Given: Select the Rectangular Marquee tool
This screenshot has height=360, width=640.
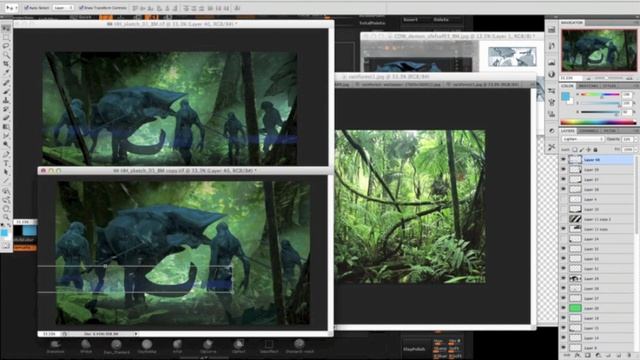Looking at the screenshot, I should (x=6, y=37).
